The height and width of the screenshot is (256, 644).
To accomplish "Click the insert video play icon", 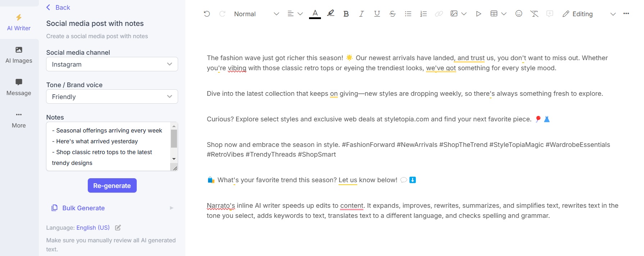I will (478, 14).
